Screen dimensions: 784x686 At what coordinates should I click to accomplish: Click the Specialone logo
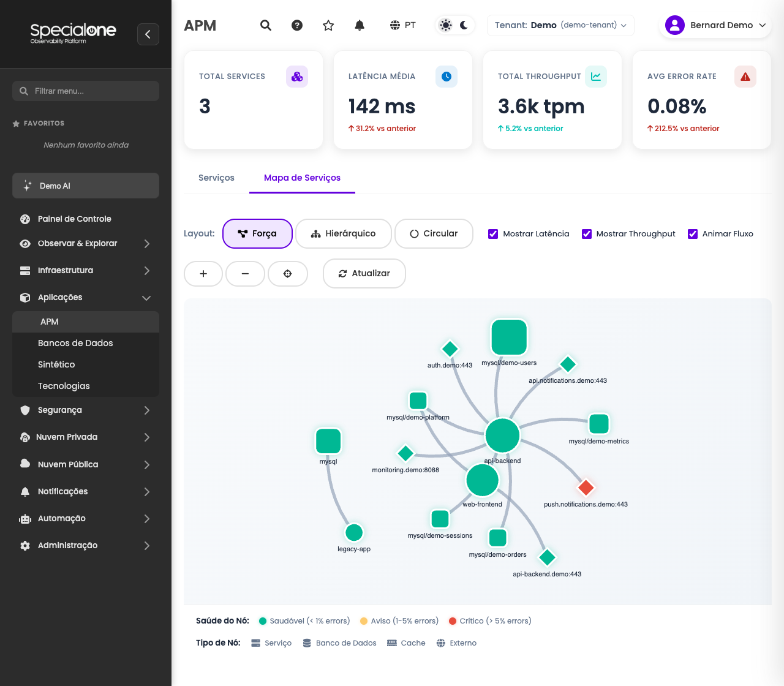(73, 33)
